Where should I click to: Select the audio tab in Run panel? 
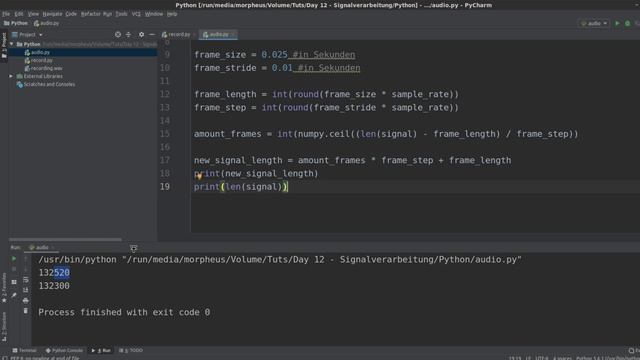[x=41, y=247]
